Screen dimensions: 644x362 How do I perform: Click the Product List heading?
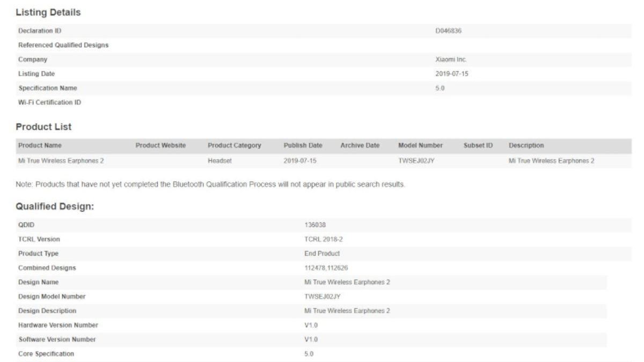[x=43, y=127]
